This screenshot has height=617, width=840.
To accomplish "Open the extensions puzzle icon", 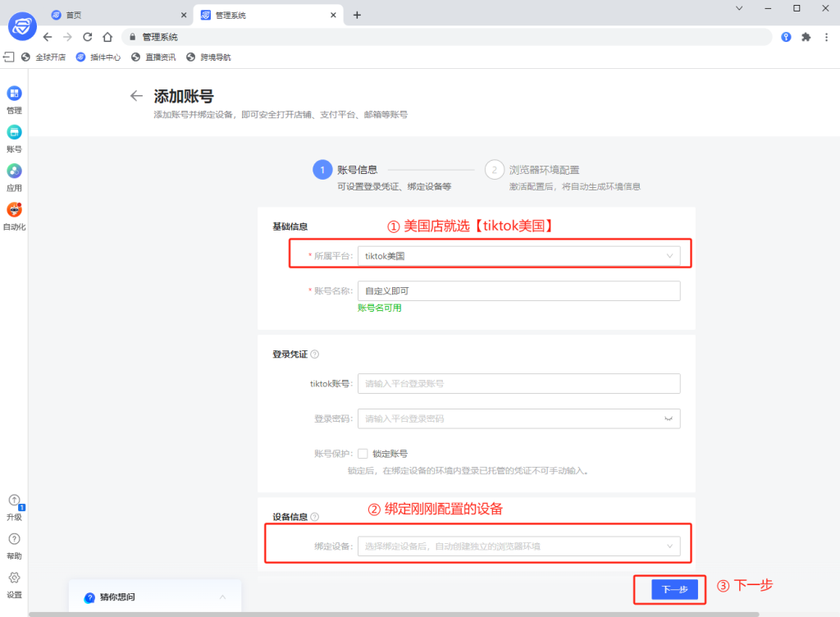I will (806, 37).
